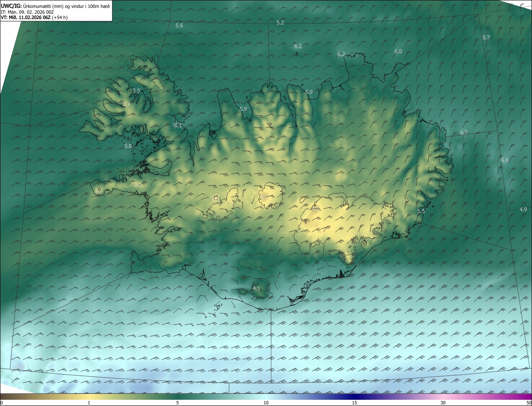Click the color scale tick label 5

point(177,403)
